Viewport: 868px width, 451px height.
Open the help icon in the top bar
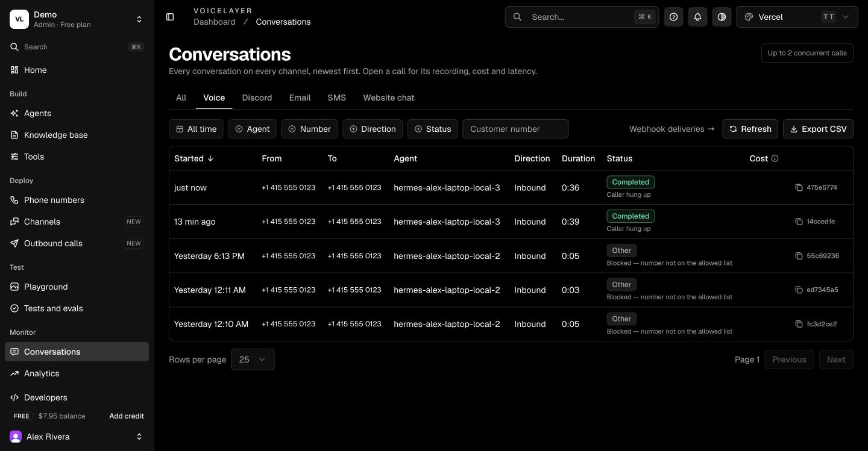point(673,17)
